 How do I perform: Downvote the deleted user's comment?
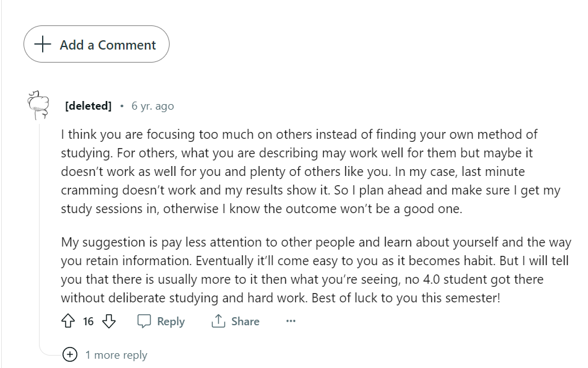pos(108,321)
